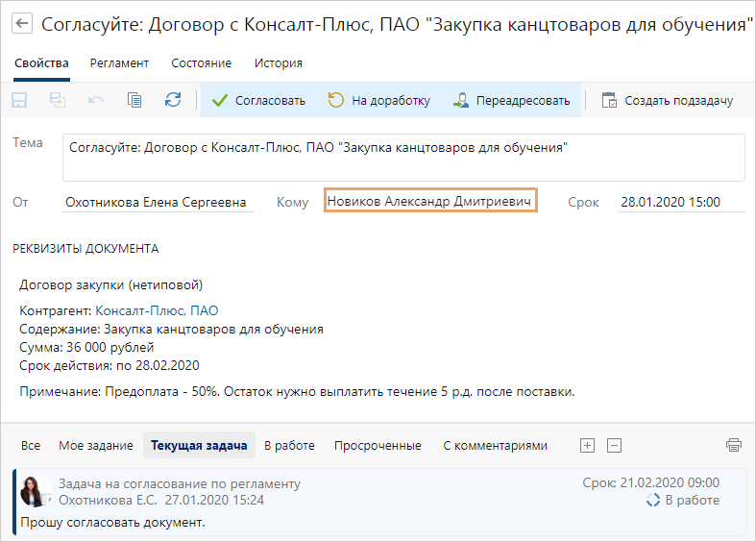Click the Save diskette icon in toolbar
756x542 pixels.
coord(20,100)
